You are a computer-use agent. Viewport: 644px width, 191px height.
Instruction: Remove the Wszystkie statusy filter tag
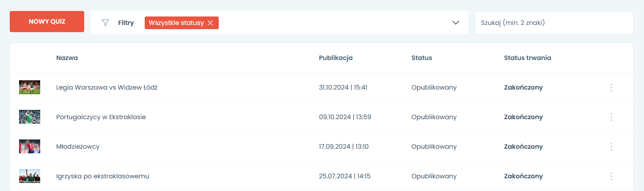[210, 23]
